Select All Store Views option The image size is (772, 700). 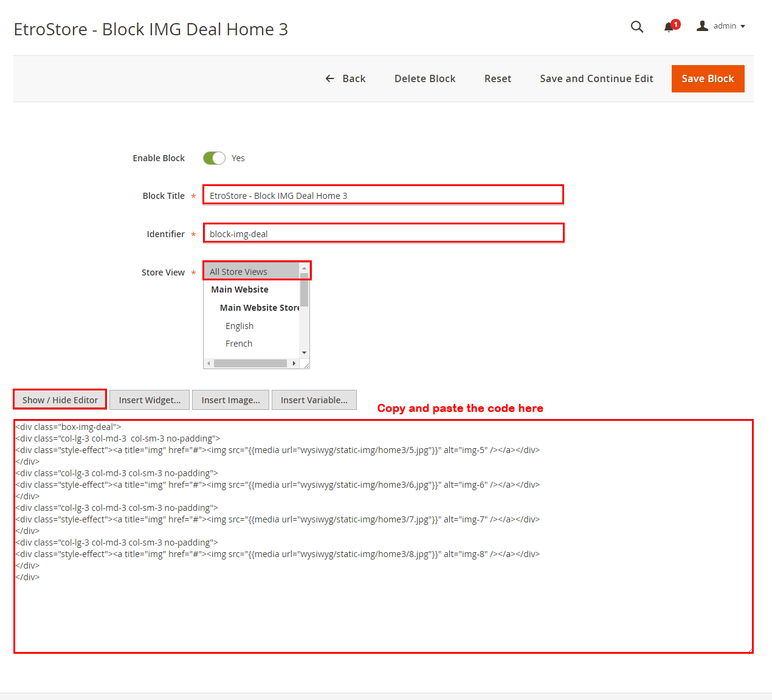[251, 272]
